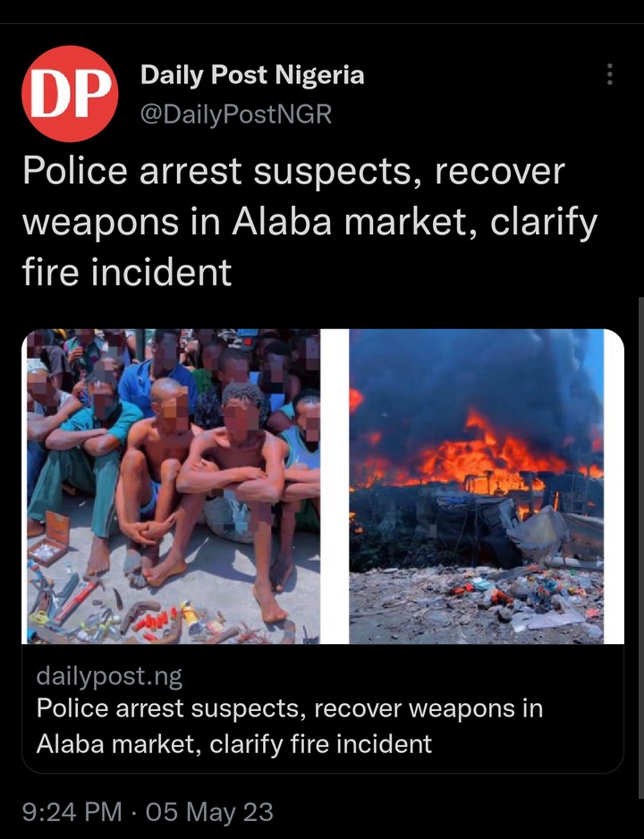Open the Daily Post Nigeria DP avatar
Image resolution: width=644 pixels, height=839 pixels.
70,94
